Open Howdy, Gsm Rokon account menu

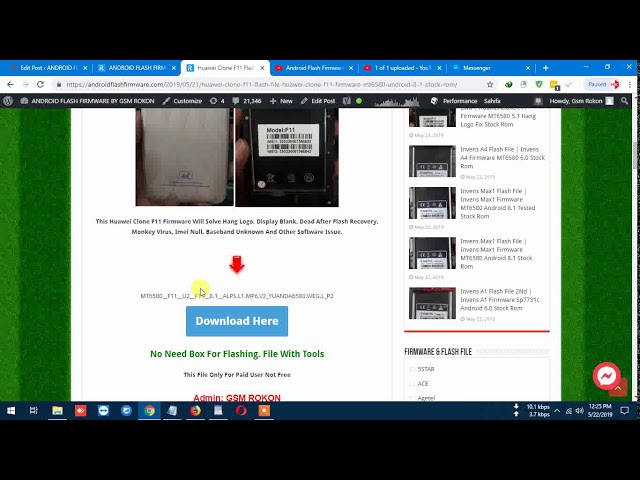(581, 101)
